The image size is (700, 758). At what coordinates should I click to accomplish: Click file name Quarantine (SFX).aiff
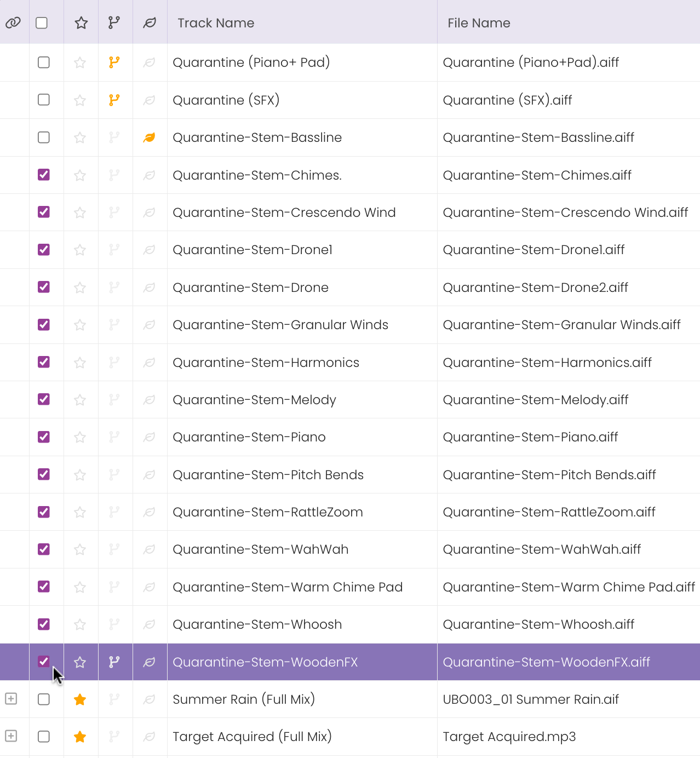[x=507, y=100]
